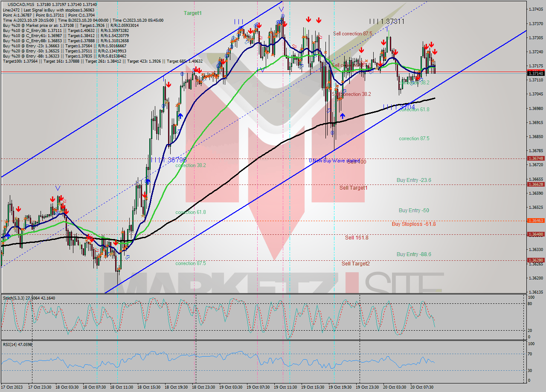Click the 'Buy %10 @ C_Entry38' line
The image size is (546, 392).
66,30
